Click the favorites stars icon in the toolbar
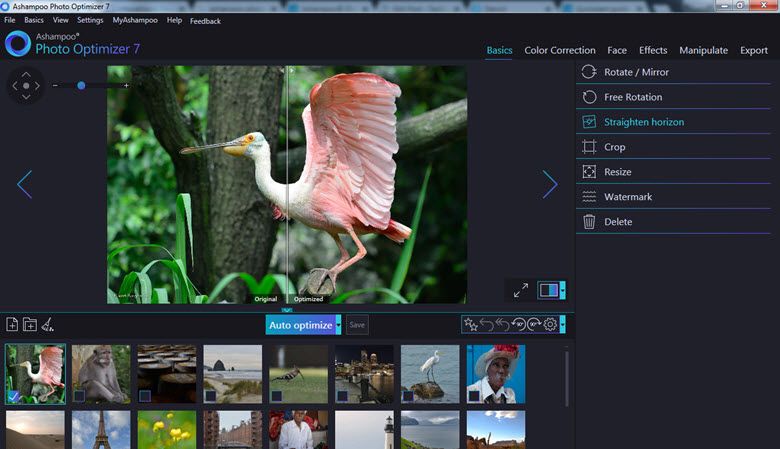780x449 pixels. pyautogui.click(x=471, y=325)
